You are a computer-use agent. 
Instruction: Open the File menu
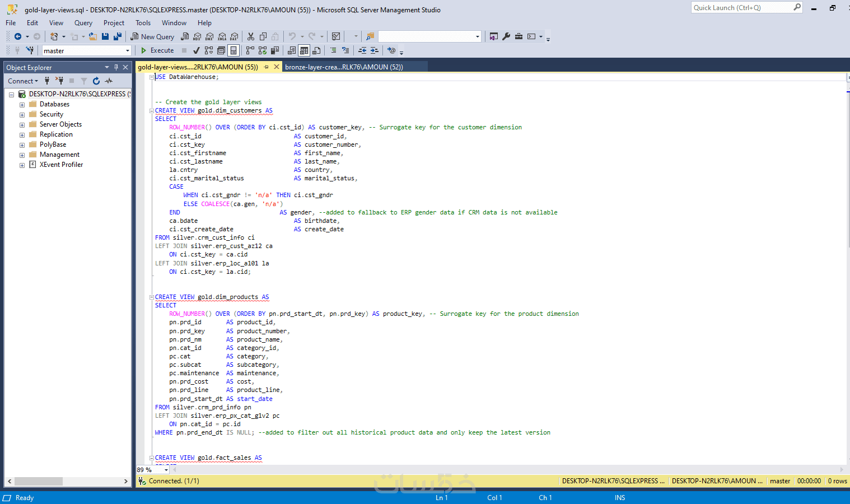[x=11, y=23]
